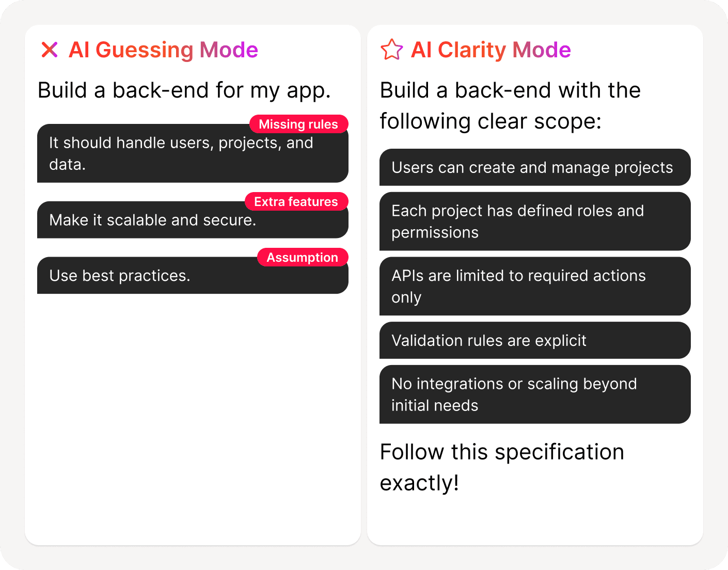The image size is (728, 570).
Task: Select the 'APIs are limited to required actions' item
Action: pyautogui.click(x=532, y=287)
